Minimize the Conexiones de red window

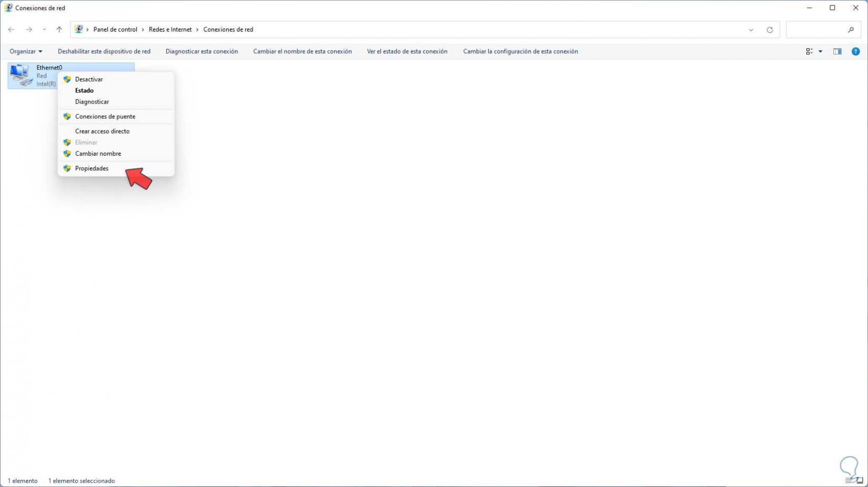click(809, 8)
